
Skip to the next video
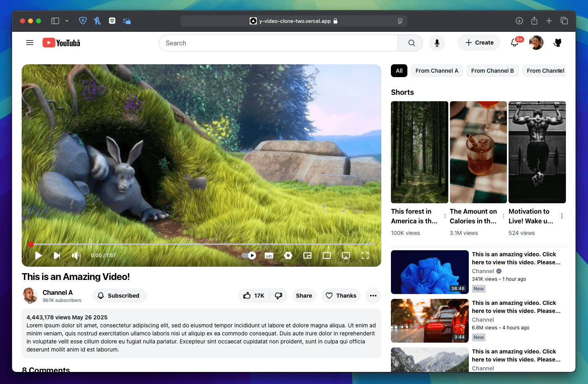(57, 255)
